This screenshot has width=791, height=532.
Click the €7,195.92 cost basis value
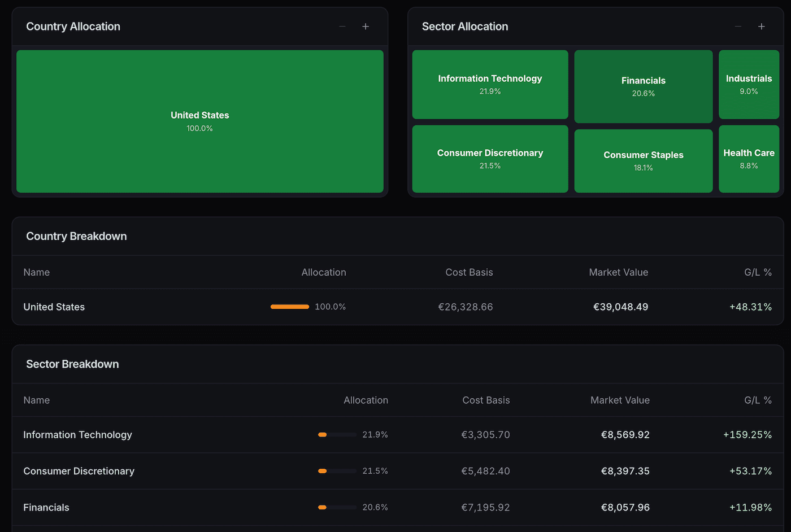[x=485, y=507]
